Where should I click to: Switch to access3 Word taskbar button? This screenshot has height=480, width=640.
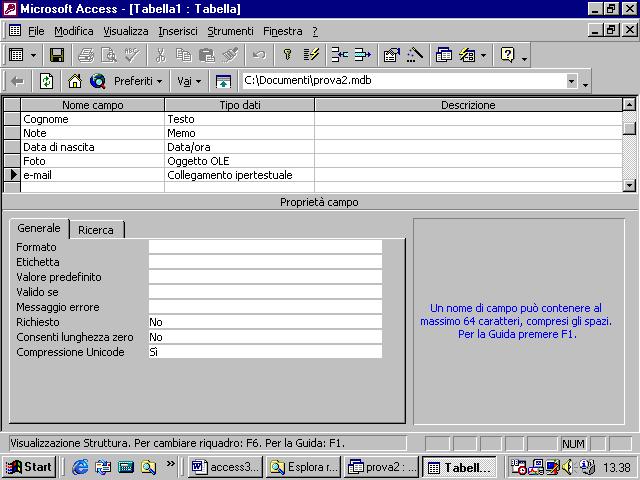pos(225,467)
